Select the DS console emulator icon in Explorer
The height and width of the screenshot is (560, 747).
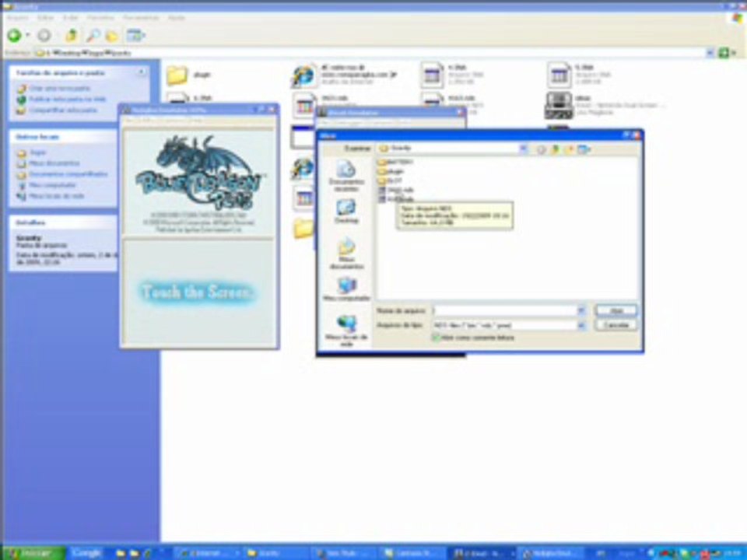(x=559, y=105)
